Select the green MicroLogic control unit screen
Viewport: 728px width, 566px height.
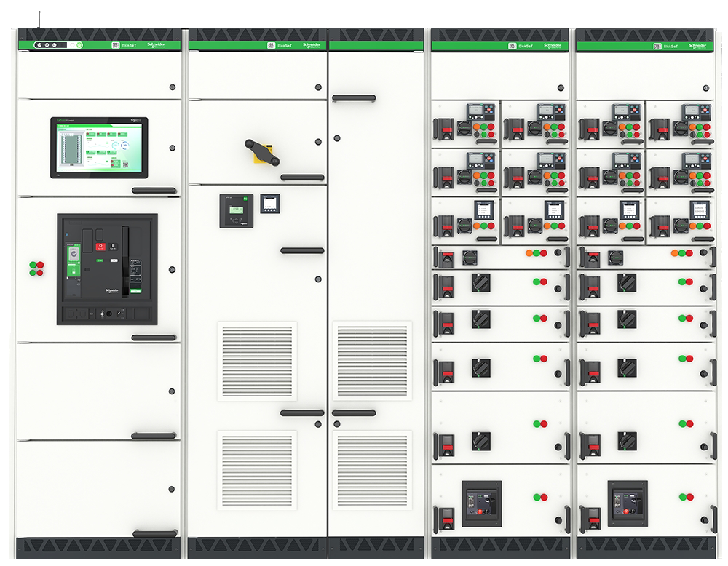74,262
